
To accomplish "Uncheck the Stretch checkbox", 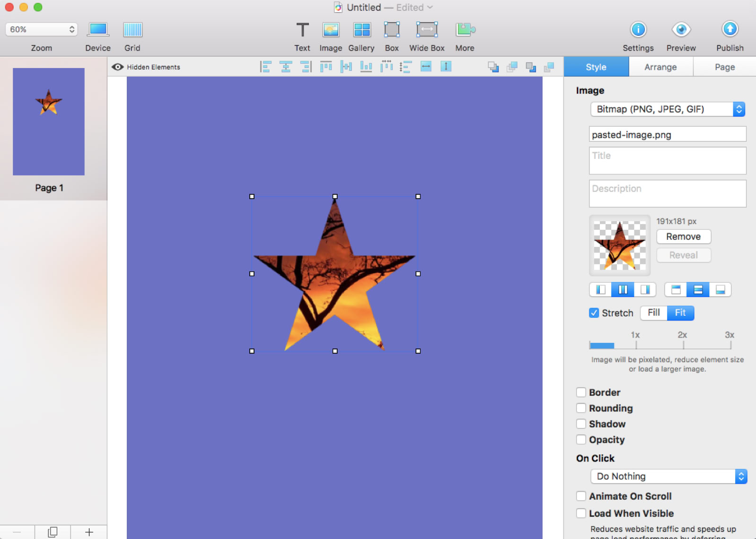I will 594,313.
